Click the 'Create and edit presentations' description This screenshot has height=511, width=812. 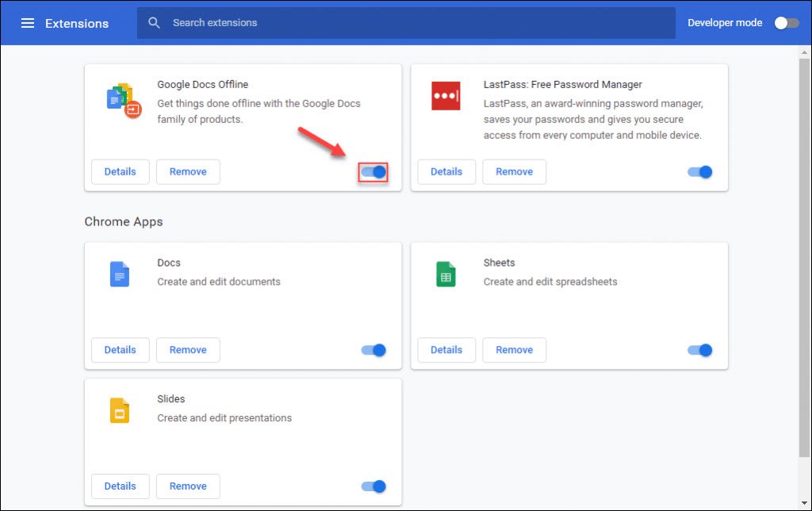click(x=224, y=418)
